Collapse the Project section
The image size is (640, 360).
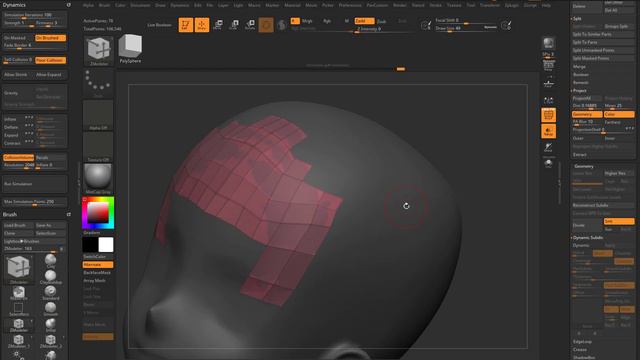[x=579, y=91]
